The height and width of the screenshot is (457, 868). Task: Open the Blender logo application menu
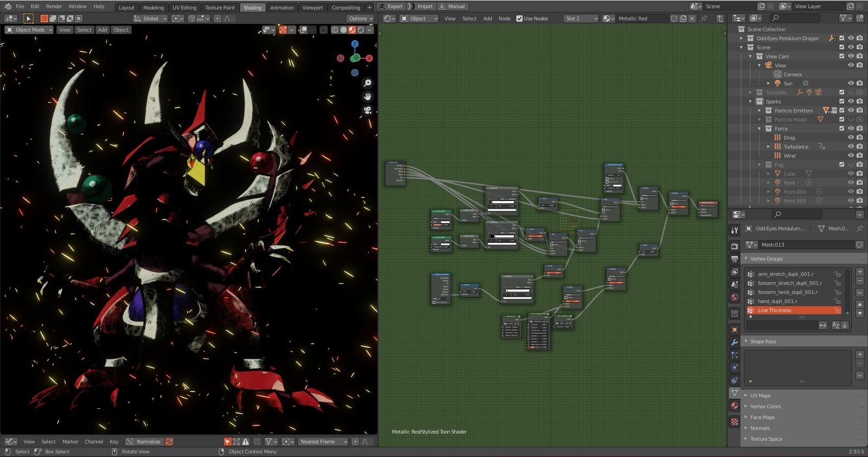[8, 7]
